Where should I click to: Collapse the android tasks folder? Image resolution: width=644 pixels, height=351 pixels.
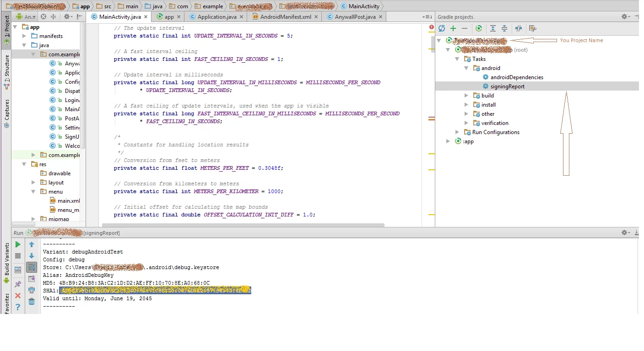pyautogui.click(x=466, y=68)
